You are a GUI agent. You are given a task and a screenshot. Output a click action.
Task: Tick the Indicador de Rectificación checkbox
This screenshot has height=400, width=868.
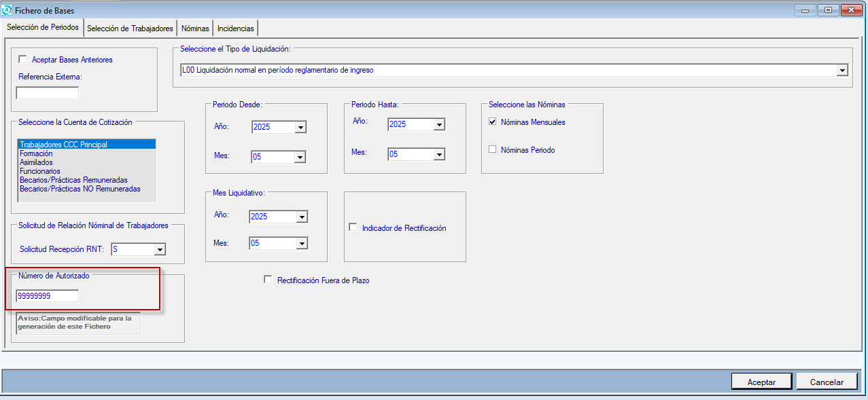coord(353,228)
